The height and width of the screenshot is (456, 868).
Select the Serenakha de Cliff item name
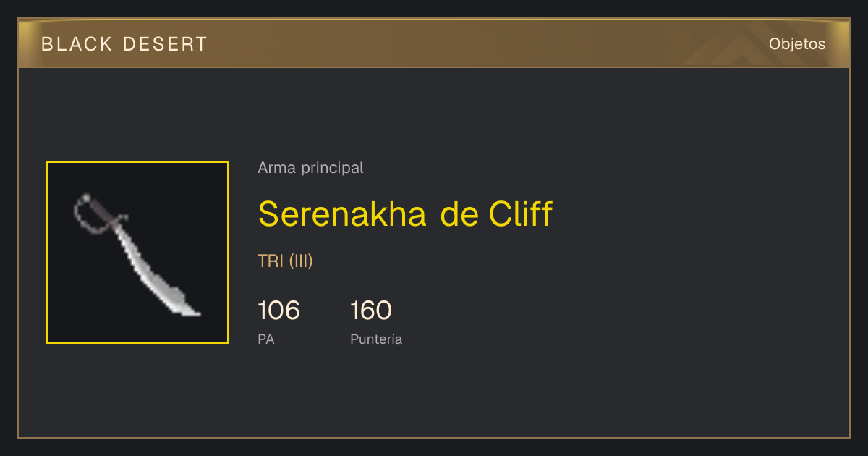[405, 214]
